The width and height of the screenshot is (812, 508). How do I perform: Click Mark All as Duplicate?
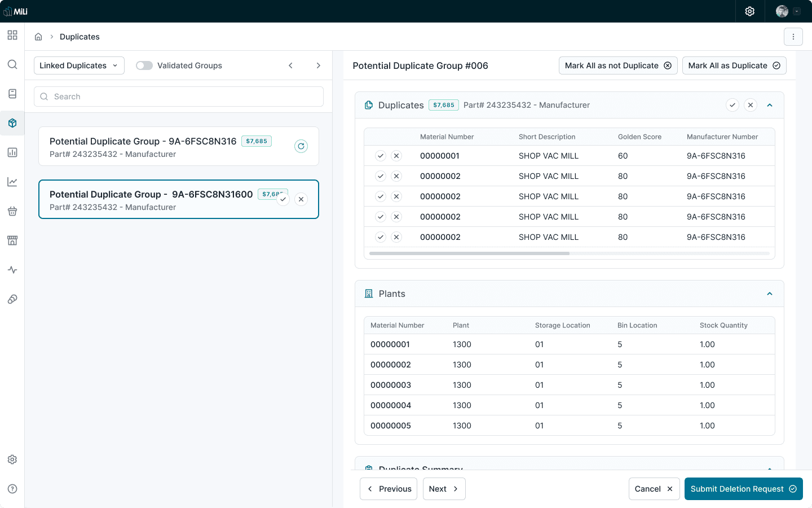coord(734,65)
